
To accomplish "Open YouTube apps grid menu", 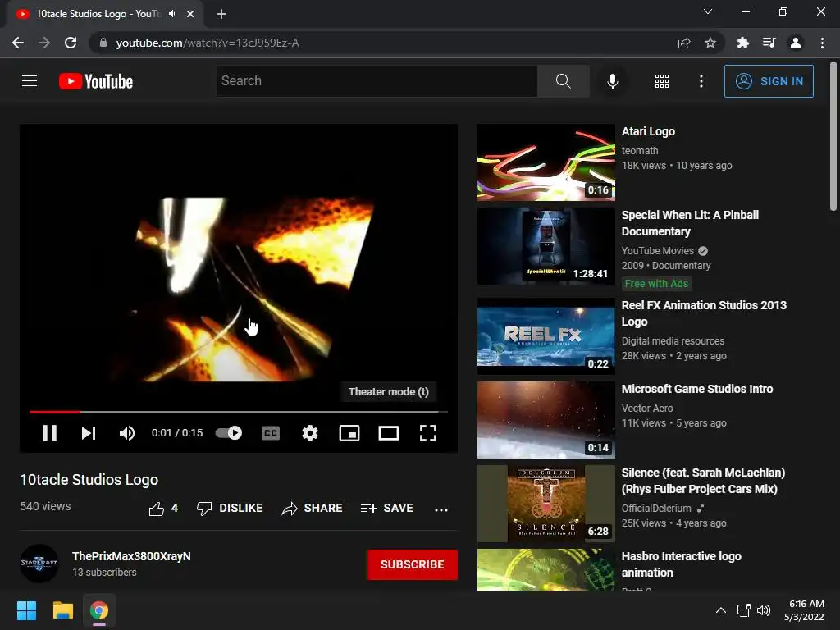I will tap(662, 81).
